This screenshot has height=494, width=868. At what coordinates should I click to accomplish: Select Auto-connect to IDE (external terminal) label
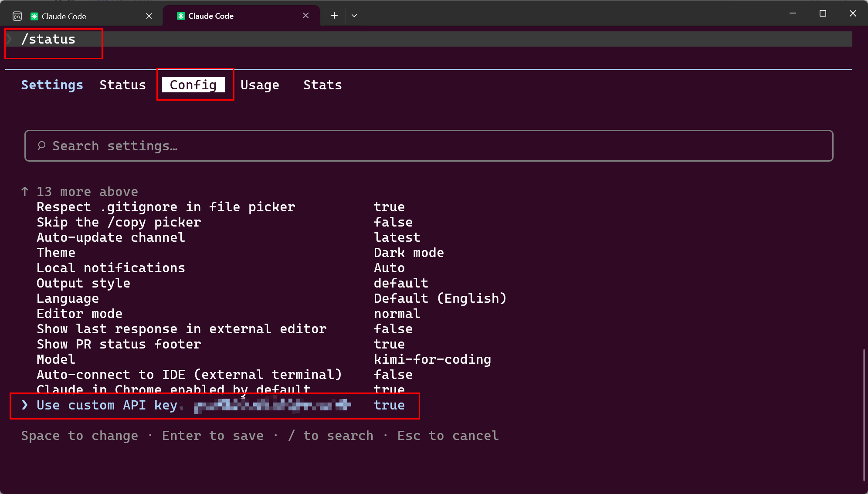pyautogui.click(x=190, y=375)
